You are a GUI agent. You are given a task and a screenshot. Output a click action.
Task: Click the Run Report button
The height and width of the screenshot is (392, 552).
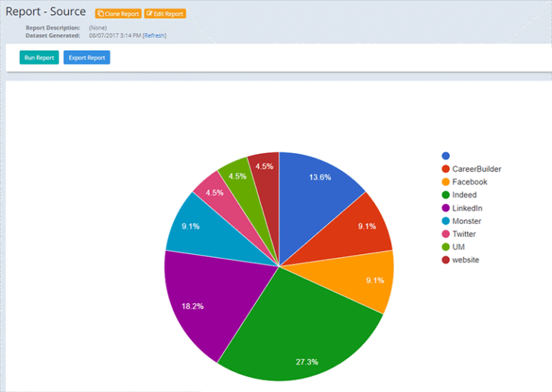(39, 57)
